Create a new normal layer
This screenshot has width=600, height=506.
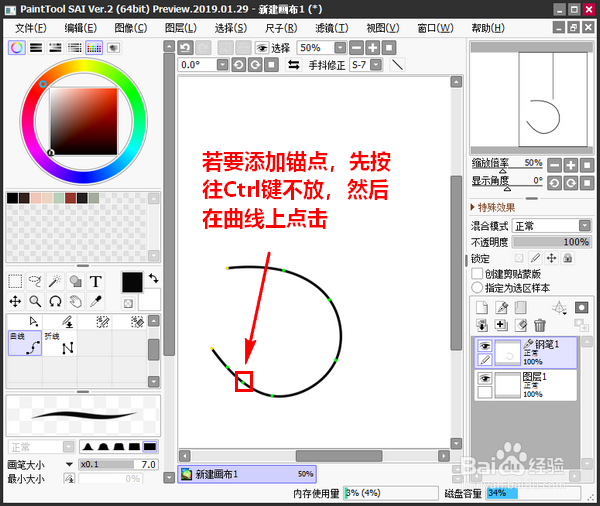coord(482,307)
